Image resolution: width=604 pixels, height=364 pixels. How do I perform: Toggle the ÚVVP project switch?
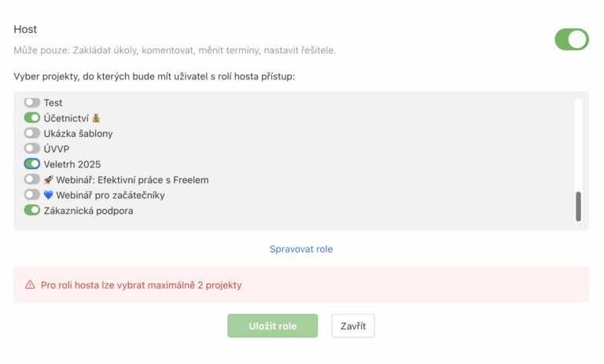[x=32, y=149]
